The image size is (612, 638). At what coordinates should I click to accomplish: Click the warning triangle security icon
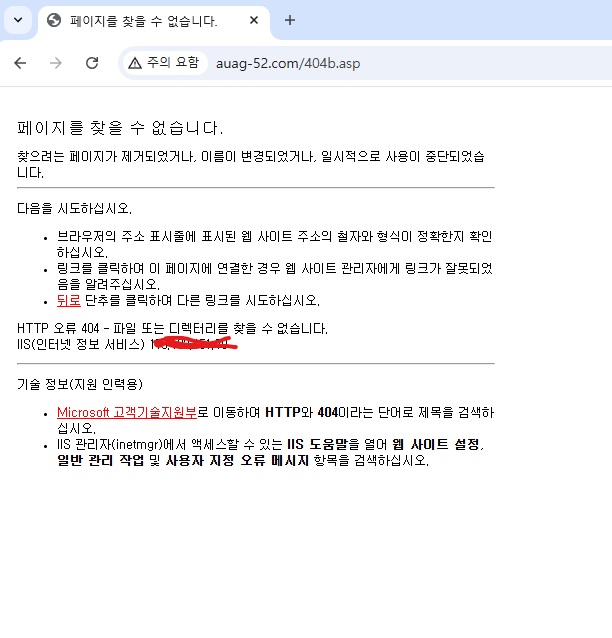135,63
